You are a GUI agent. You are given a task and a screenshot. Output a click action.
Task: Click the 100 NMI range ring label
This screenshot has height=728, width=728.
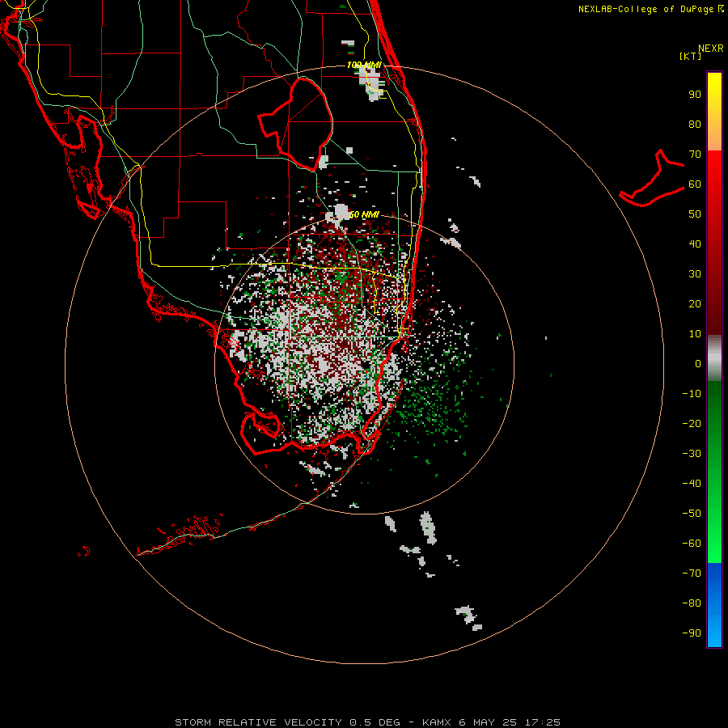(364, 65)
